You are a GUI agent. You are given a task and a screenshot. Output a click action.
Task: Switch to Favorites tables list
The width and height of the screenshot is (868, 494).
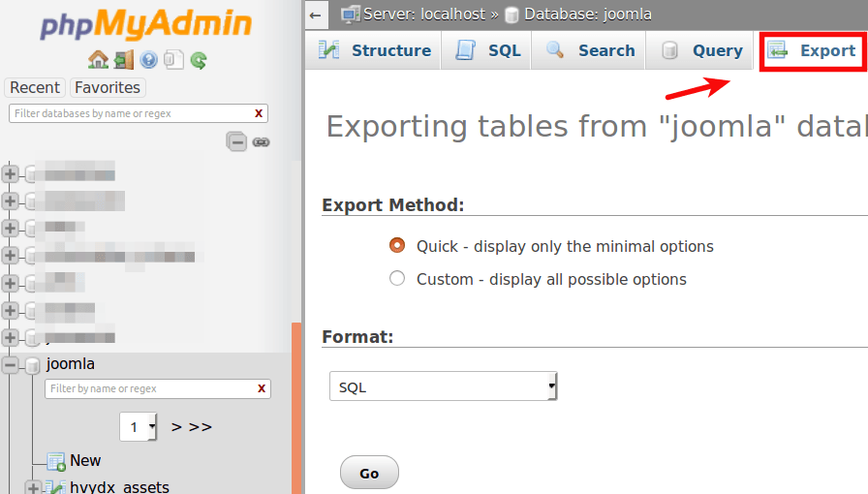108,87
